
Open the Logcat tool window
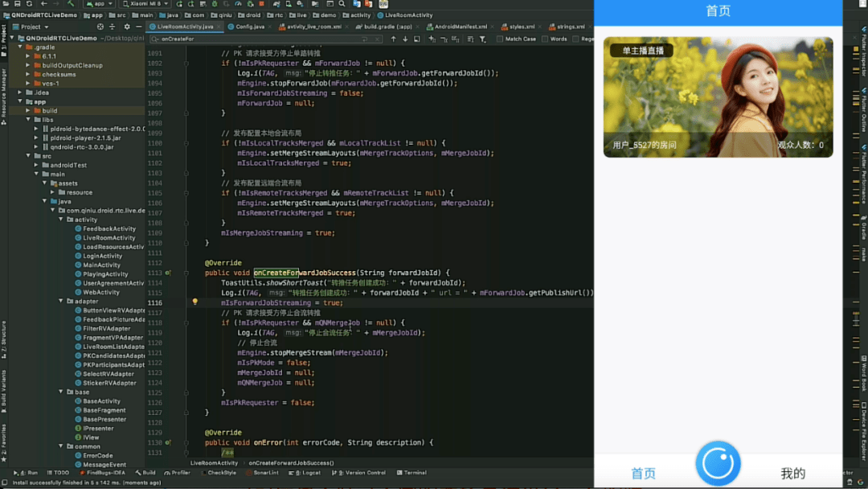point(309,473)
